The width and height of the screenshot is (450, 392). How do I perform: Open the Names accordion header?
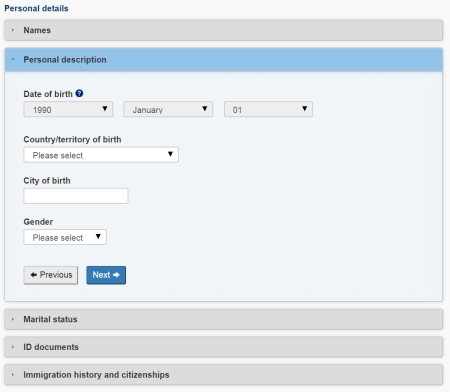coord(224,30)
